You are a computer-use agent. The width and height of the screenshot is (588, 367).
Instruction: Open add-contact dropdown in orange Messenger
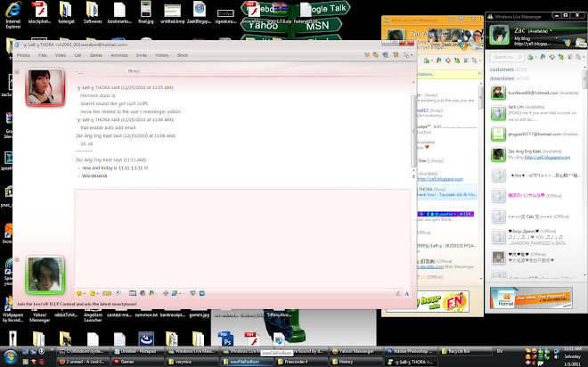click(x=427, y=61)
